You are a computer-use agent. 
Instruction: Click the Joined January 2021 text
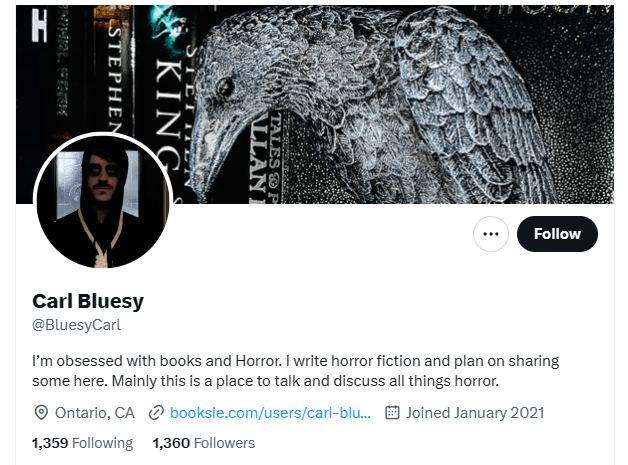point(475,413)
